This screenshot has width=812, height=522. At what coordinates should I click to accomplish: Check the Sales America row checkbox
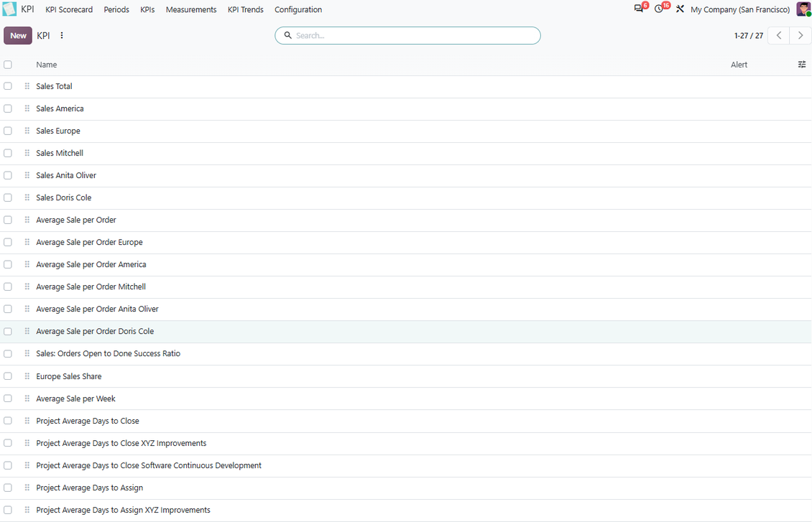pyautogui.click(x=8, y=108)
